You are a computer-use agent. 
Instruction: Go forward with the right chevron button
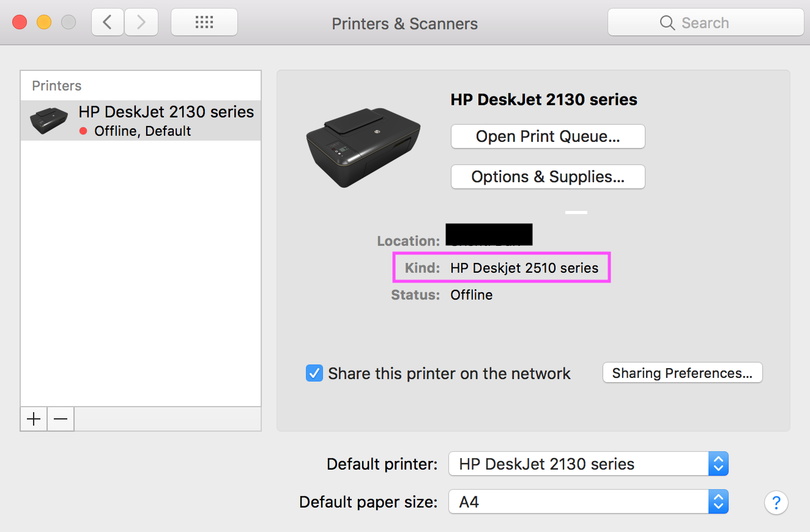[x=141, y=23]
